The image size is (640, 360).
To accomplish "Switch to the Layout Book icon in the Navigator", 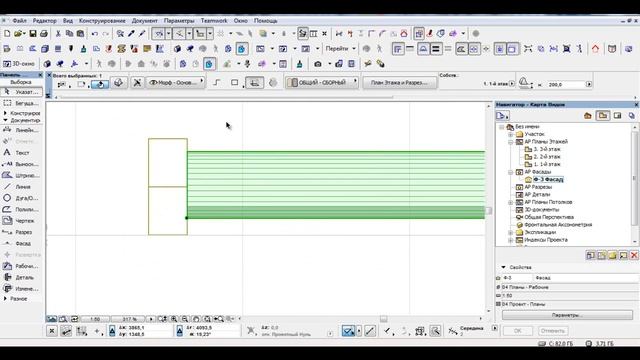I will (x=618, y=116).
